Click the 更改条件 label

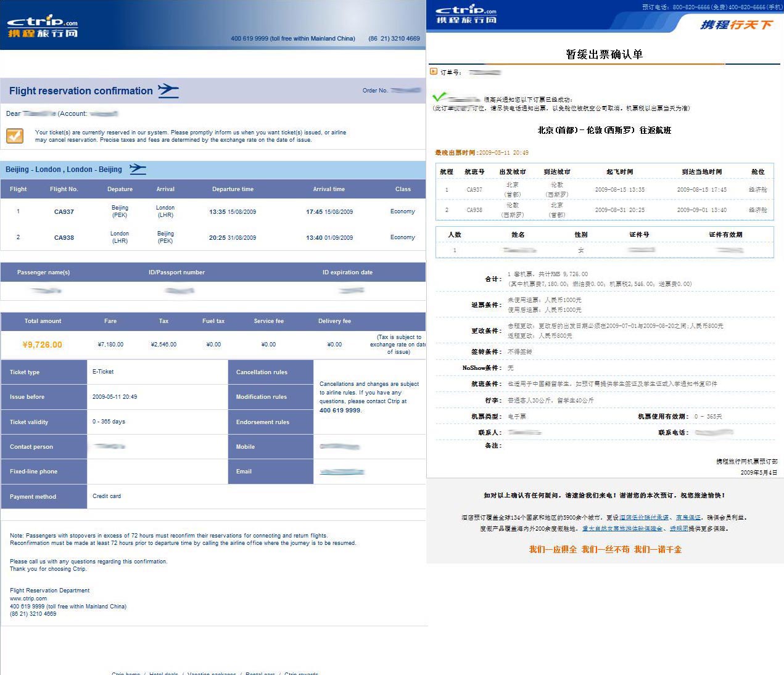point(486,331)
